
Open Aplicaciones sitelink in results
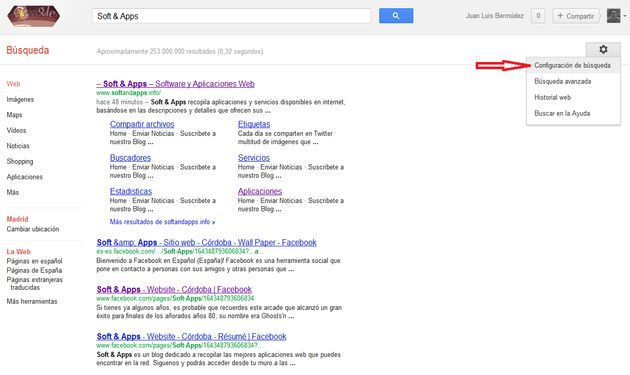pyautogui.click(x=260, y=191)
